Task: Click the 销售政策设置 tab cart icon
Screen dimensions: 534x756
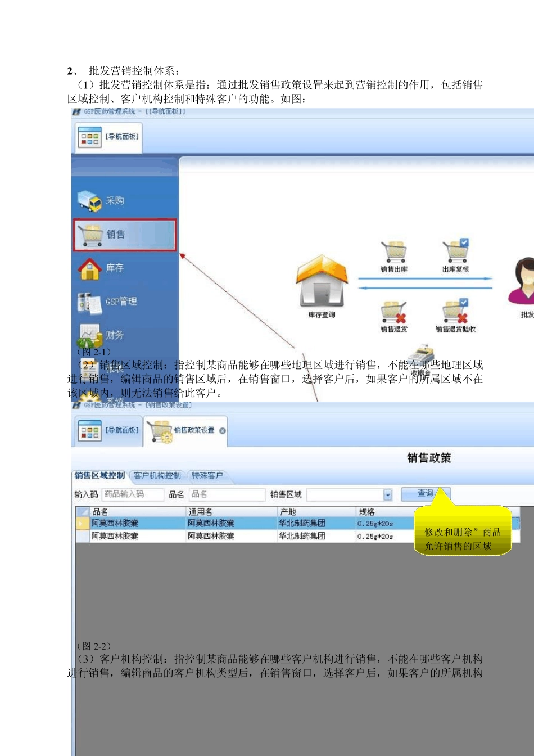Action: pyautogui.click(x=160, y=431)
